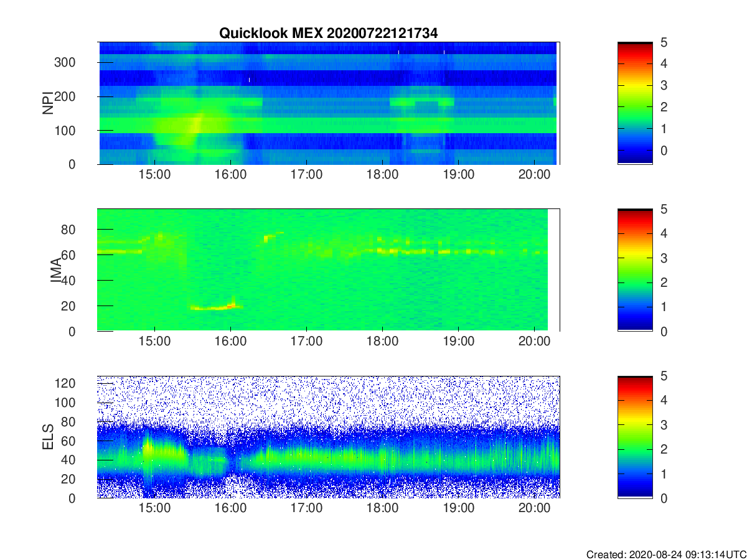Click inside the ELS spectrogram plot

click(x=328, y=437)
